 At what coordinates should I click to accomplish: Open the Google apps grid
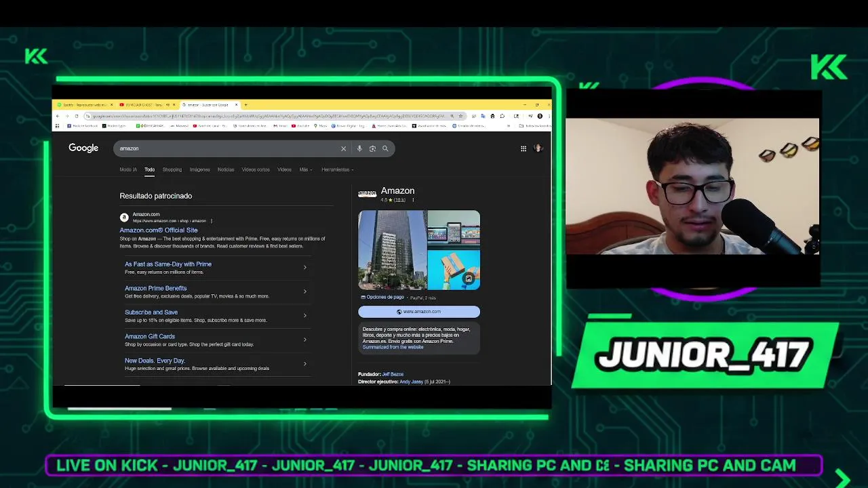(524, 148)
